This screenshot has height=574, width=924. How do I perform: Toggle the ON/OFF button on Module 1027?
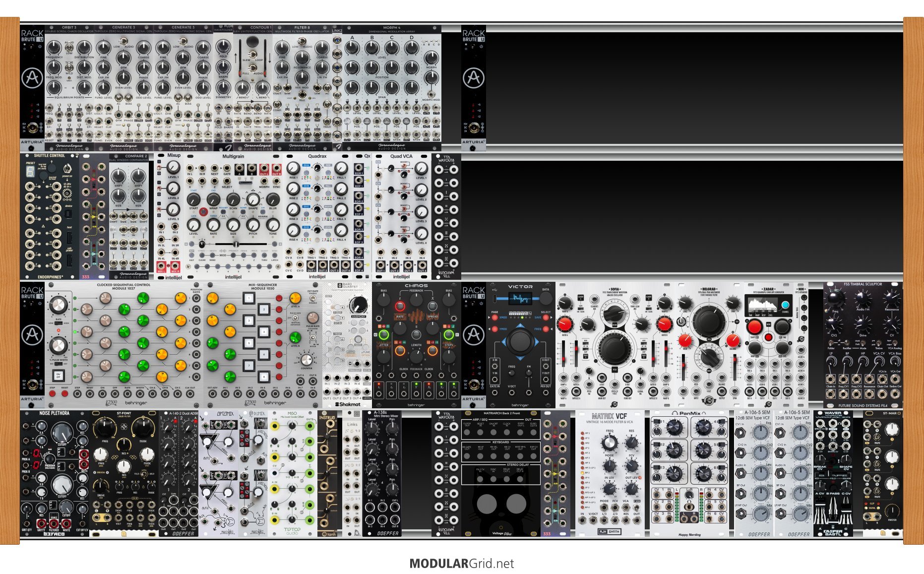(x=58, y=376)
